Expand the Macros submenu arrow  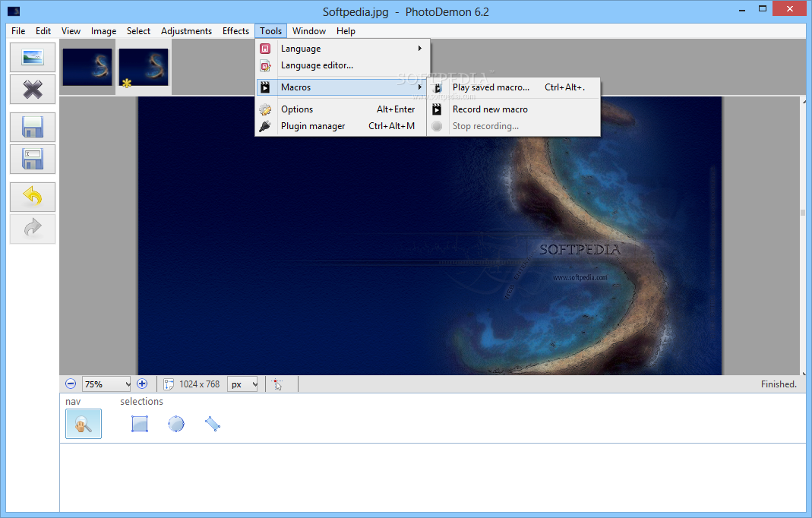click(x=420, y=87)
